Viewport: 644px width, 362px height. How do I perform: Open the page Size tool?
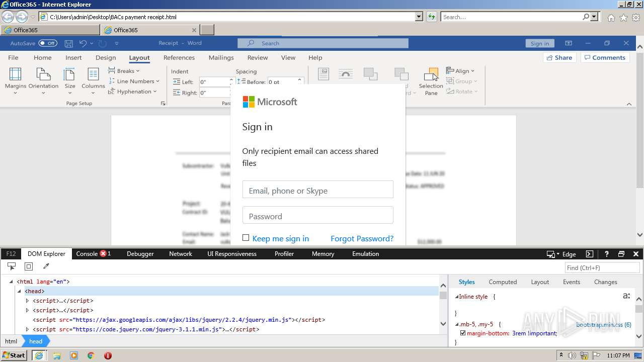coord(70,81)
